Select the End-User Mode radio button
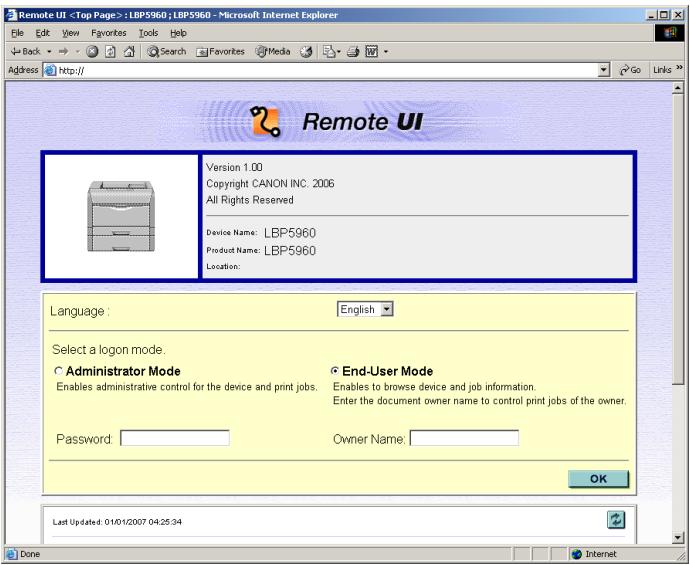This screenshot has width=690, height=565. point(335,371)
